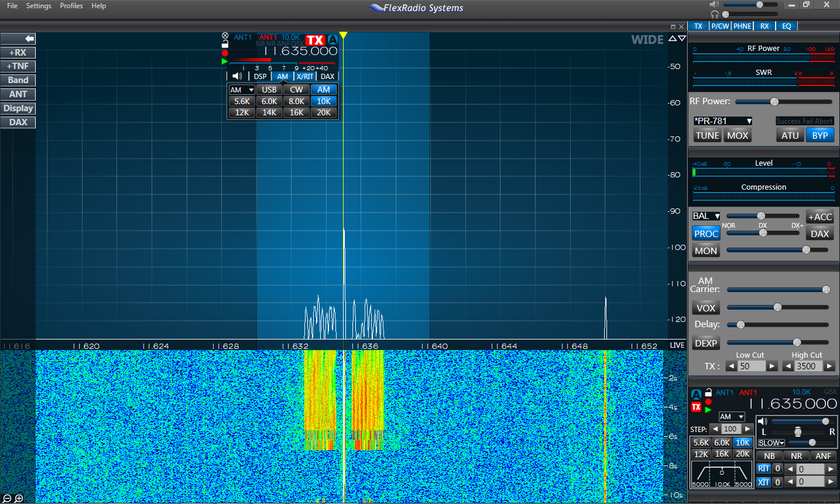Click the zoom out magnifier icon
Image resolution: width=840 pixels, height=504 pixels.
tap(7, 498)
